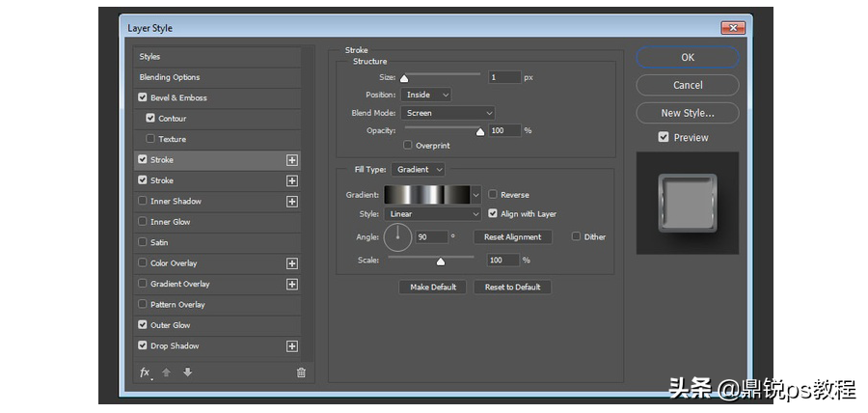Disable the Bevel & Emboss checkbox

pos(143,97)
